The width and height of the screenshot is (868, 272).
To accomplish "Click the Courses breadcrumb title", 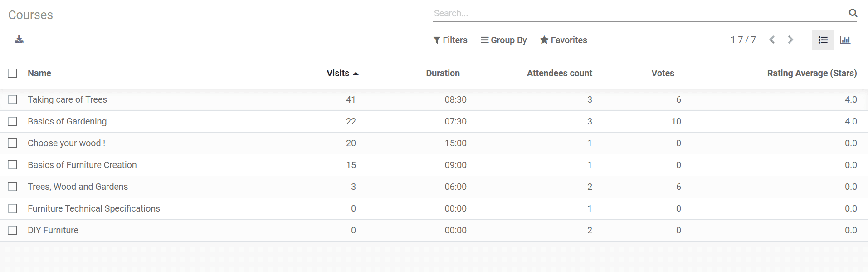I will pos(30,15).
